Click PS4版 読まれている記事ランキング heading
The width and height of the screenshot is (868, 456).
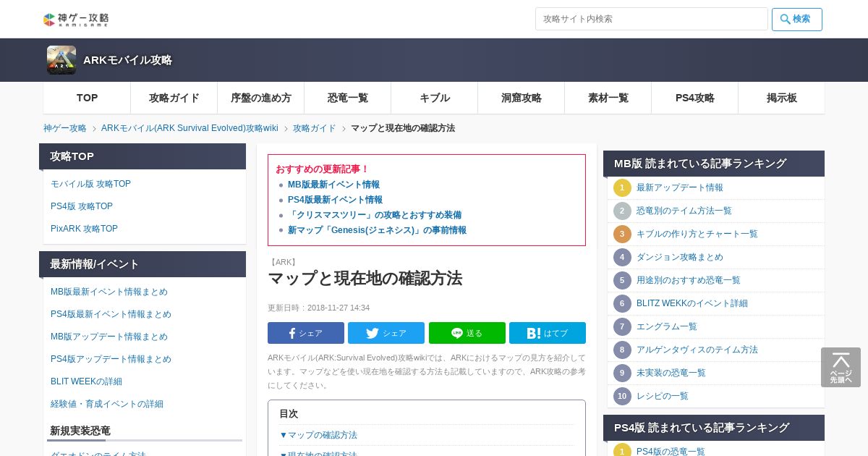pos(714,428)
